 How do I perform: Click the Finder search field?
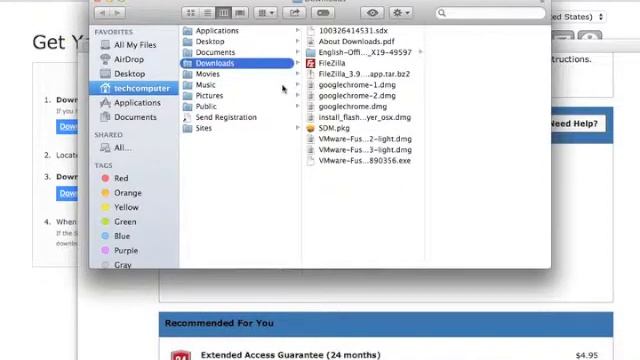point(490,13)
